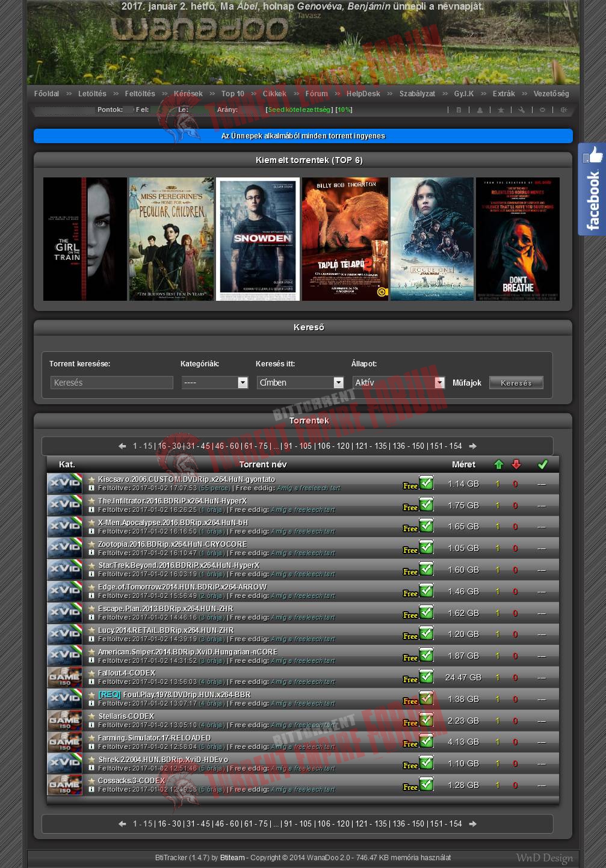The image size is (606, 868).
Task: Click Game ISO category icon for Cossacks.3-CODEX
Action: coord(64,785)
